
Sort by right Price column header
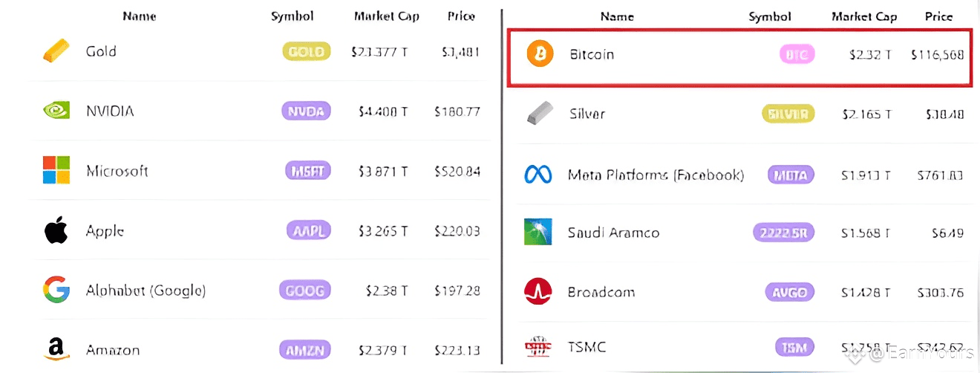[x=938, y=16]
